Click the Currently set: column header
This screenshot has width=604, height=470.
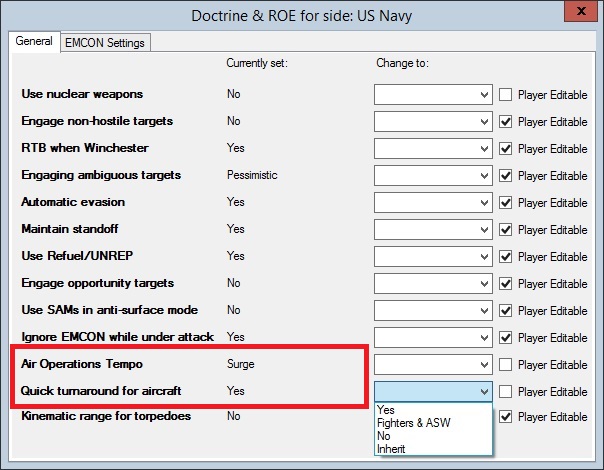(x=257, y=63)
